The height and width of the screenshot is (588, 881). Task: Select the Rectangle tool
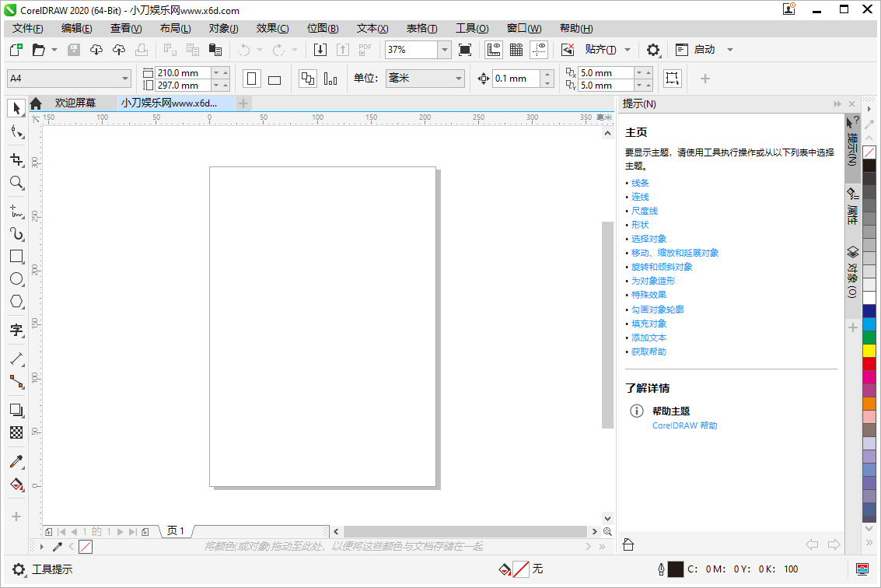pyautogui.click(x=16, y=256)
